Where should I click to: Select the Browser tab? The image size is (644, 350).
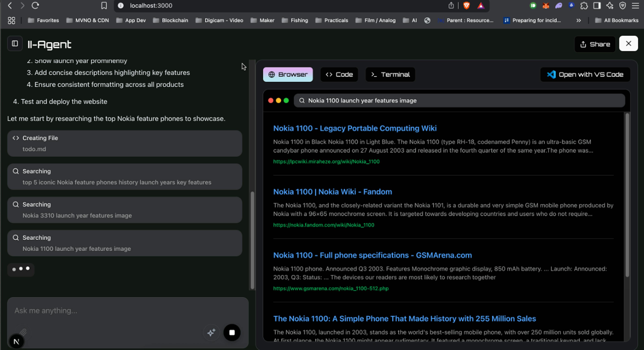(x=288, y=74)
